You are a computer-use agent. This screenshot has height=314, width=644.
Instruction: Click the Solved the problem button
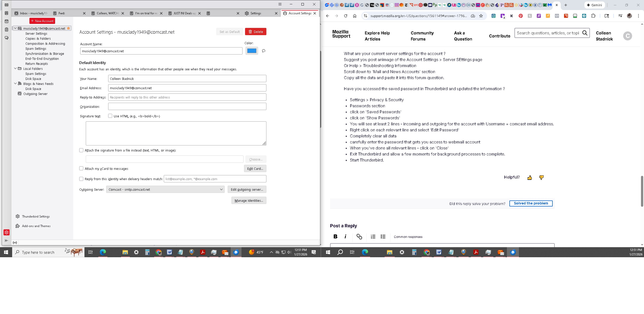click(x=531, y=203)
